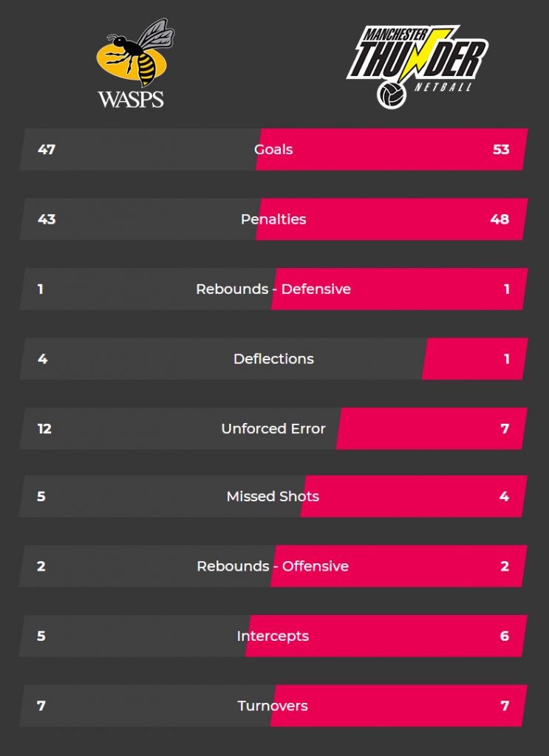Click Thunder penalties value 48

pyautogui.click(x=499, y=219)
